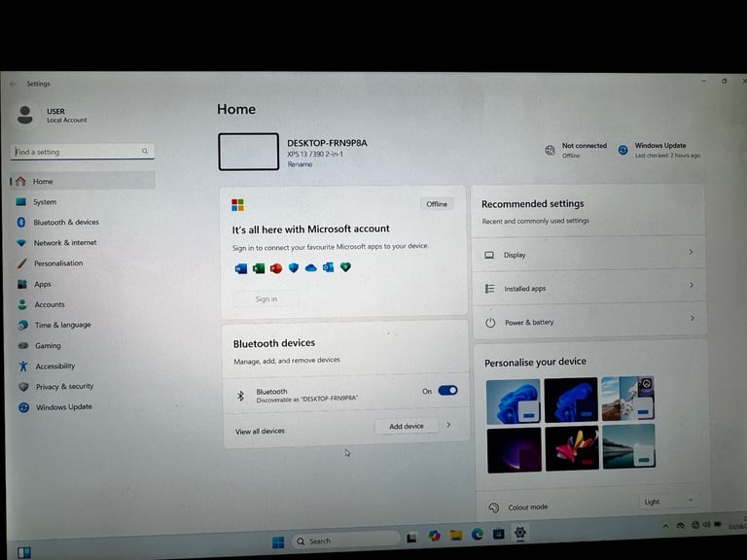Screen dimensions: 747x560
Task: Click the Windows Update sync icon at top
Action: click(622, 150)
